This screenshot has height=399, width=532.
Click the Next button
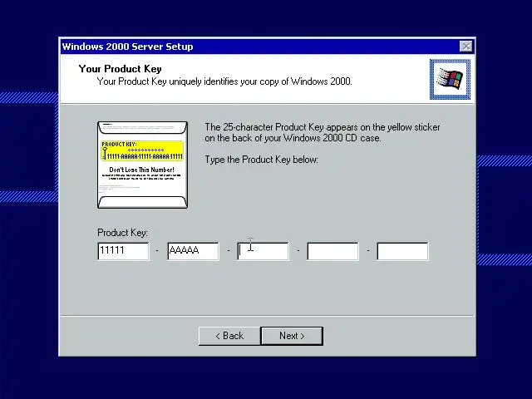tap(292, 336)
